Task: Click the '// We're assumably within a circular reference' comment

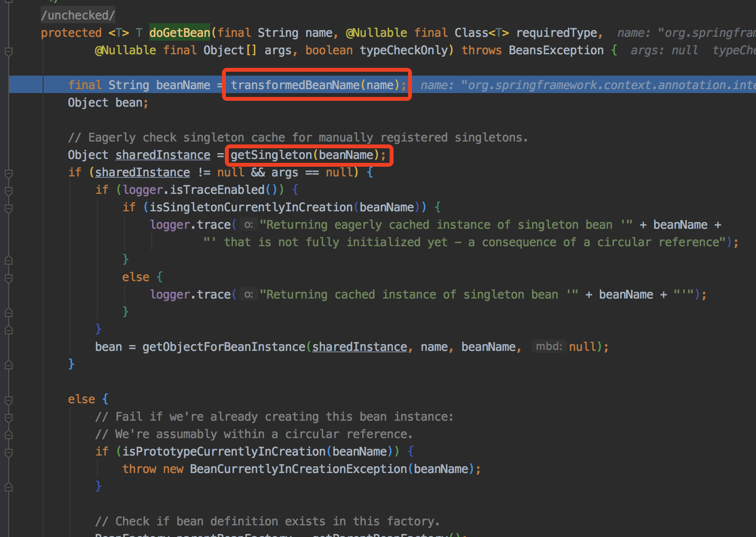Action: 254,434
